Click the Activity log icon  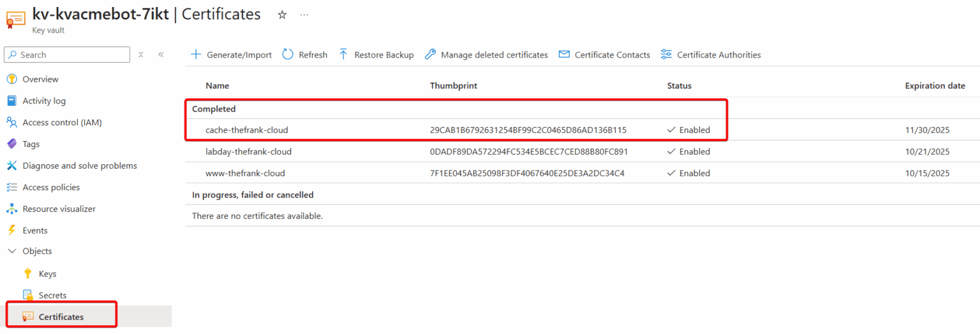[11, 101]
